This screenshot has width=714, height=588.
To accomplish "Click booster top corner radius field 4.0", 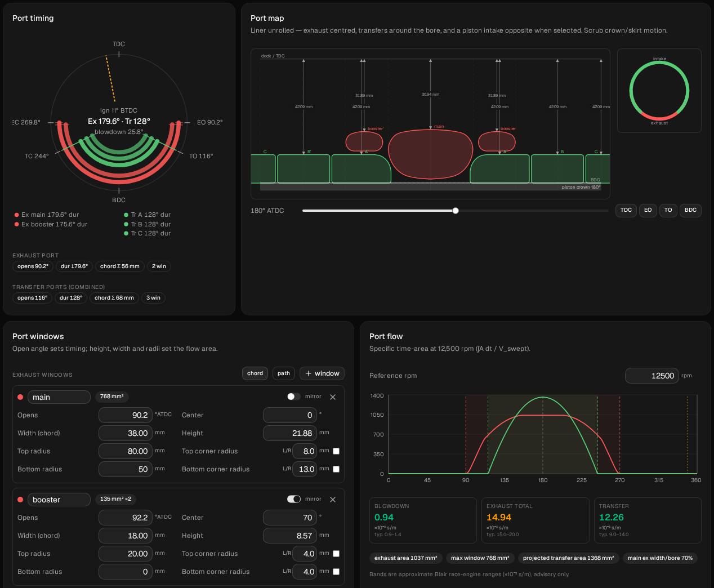I will (x=305, y=554).
